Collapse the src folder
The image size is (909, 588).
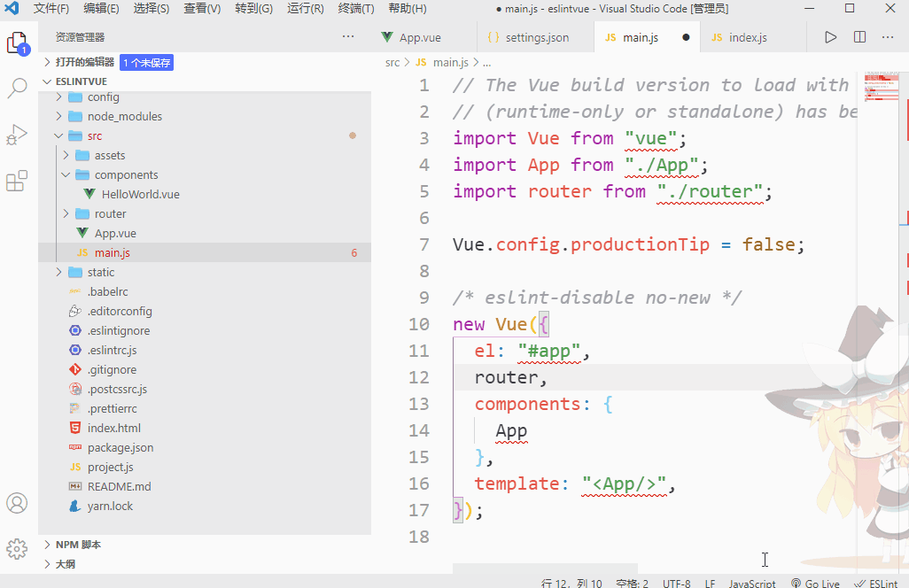(x=58, y=136)
